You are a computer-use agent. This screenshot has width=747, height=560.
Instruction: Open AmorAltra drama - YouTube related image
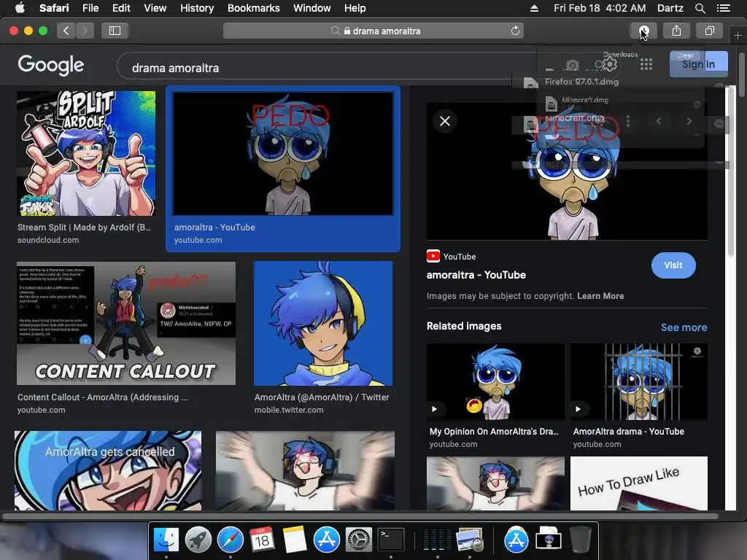(639, 381)
